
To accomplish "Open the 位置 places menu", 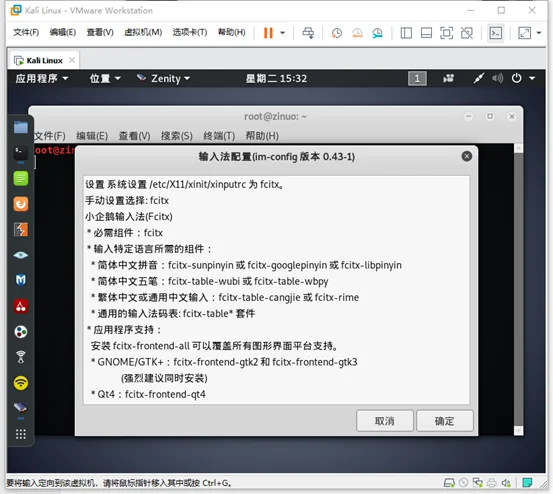I will point(105,78).
